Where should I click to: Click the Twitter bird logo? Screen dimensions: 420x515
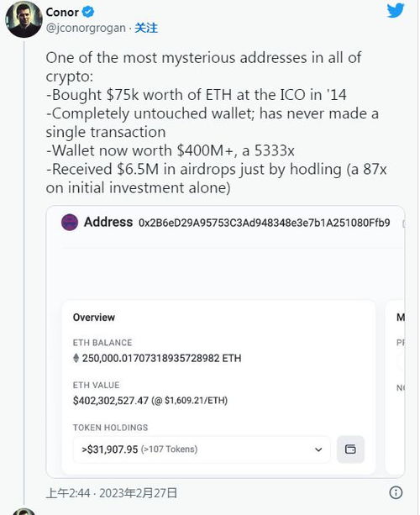pos(396,11)
